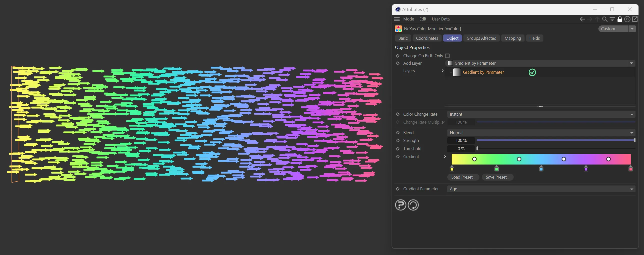The height and width of the screenshot is (255, 644).
Task: Open new Attribute Manager window icon
Action: click(x=635, y=19)
